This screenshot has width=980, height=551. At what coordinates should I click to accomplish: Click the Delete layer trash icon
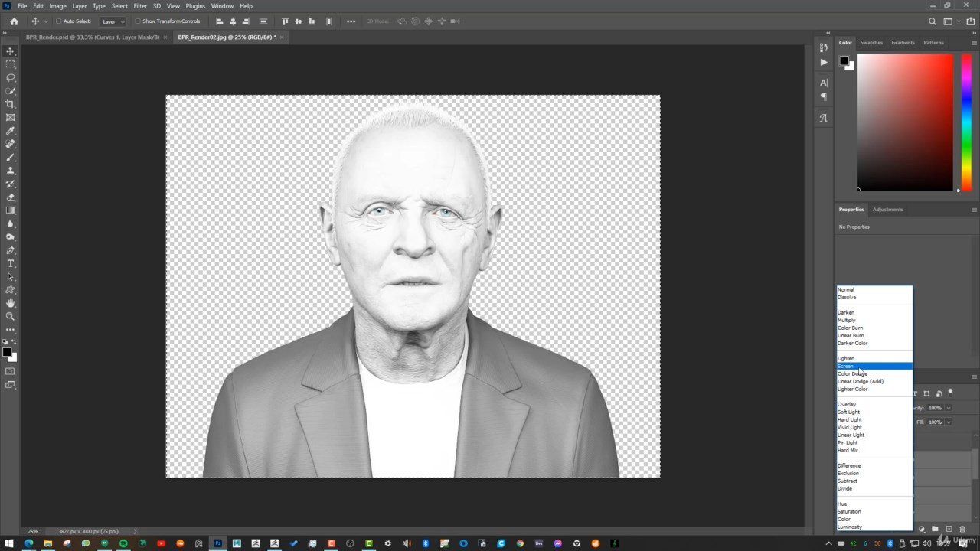[x=962, y=529]
